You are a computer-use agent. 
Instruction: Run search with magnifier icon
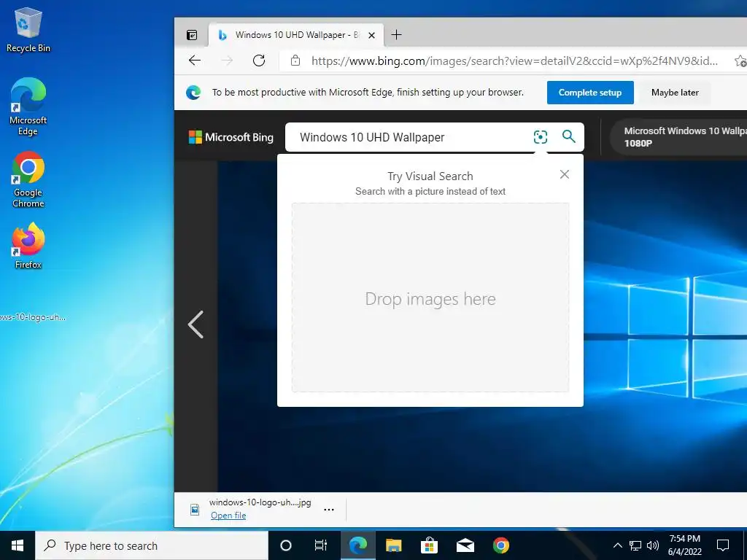[569, 136]
